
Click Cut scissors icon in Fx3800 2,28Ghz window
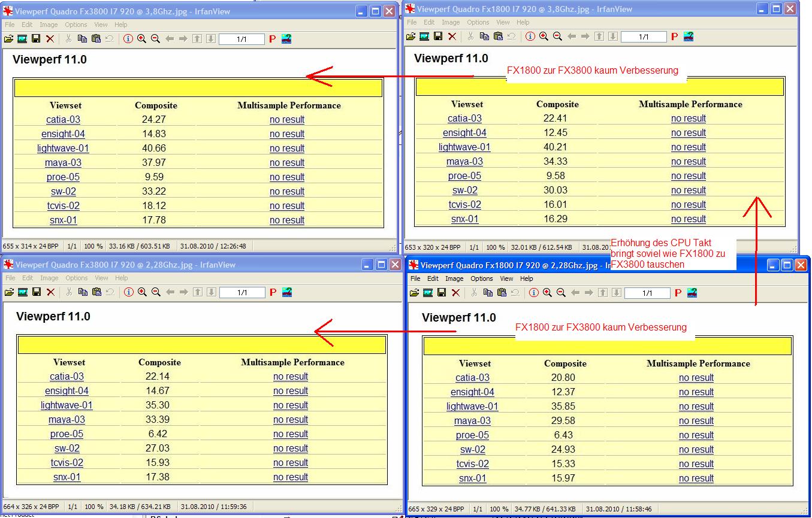tap(69, 292)
